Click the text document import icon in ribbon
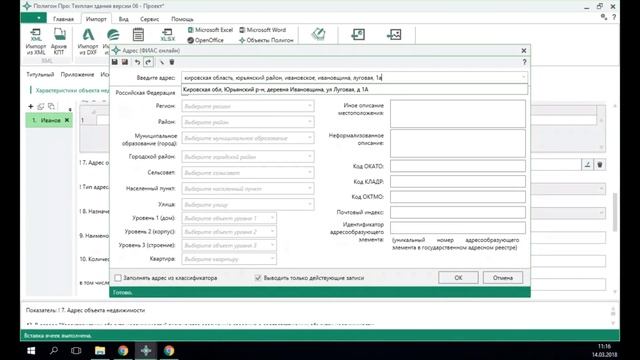The height and width of the screenshot is (360, 640). click(x=138, y=35)
